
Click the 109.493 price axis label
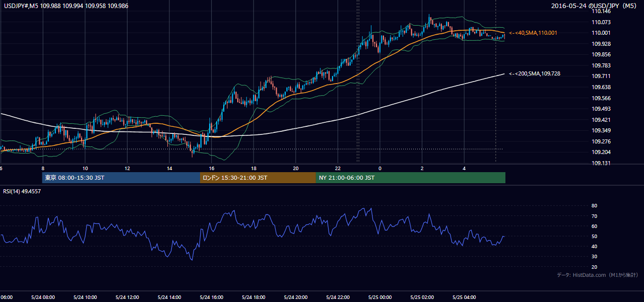(x=602, y=109)
